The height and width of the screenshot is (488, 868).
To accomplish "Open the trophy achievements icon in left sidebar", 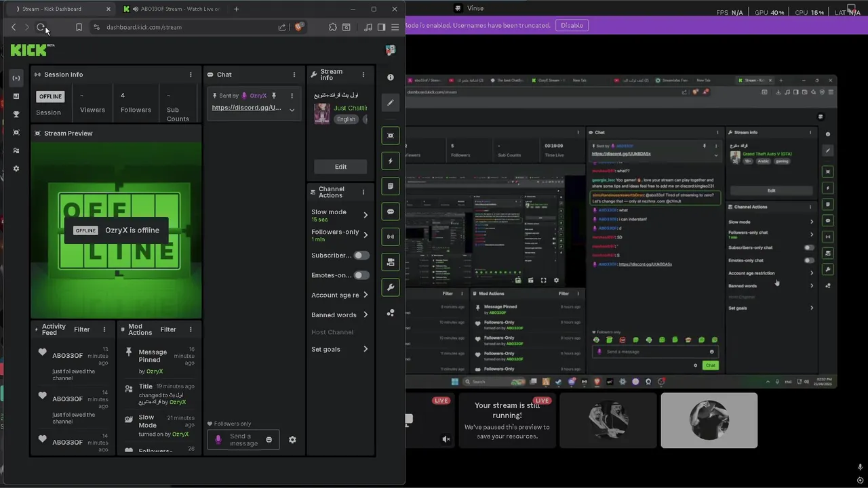I will (16, 115).
